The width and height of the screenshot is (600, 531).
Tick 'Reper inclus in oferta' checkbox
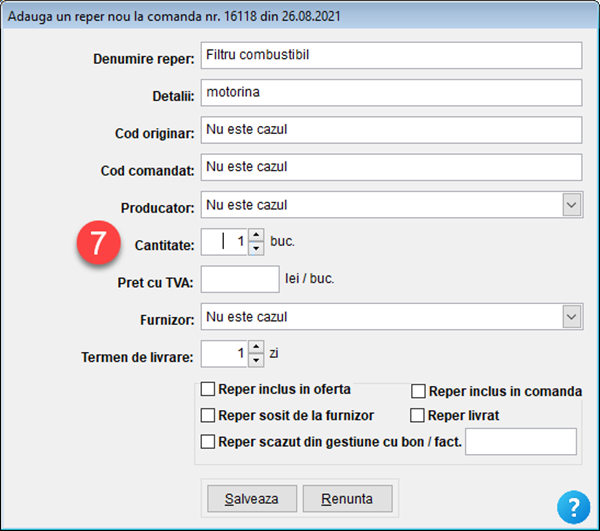point(208,389)
